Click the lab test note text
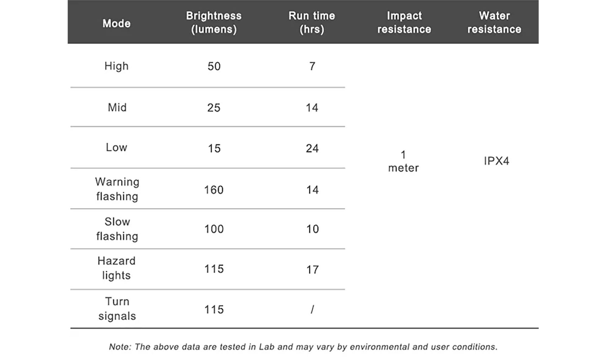Image resolution: width=607 pixels, height=364 pixels. (x=303, y=347)
